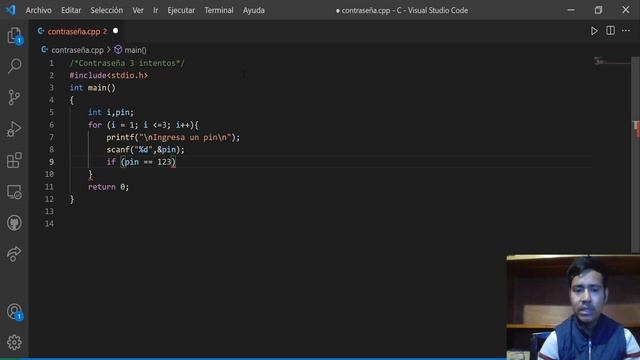Split the editor to the right
Image resolution: width=640 pixels, height=360 pixels.
click(610, 31)
